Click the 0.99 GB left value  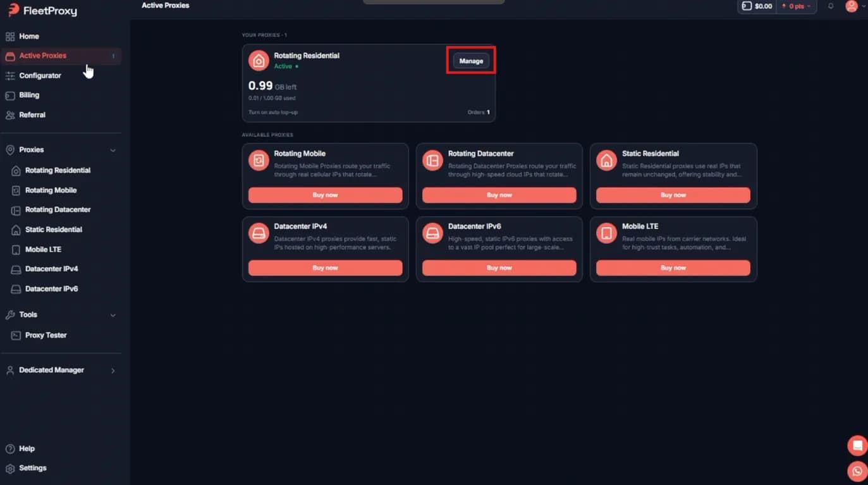(x=272, y=86)
